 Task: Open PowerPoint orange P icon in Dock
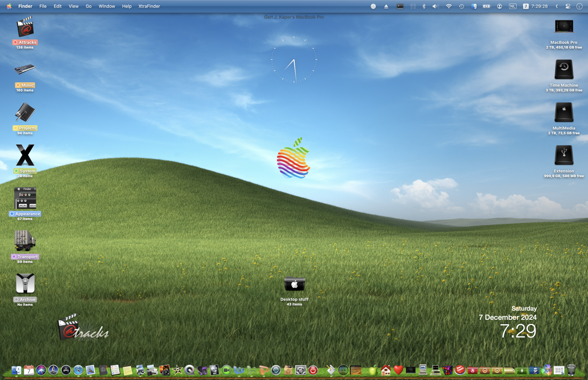pos(264,370)
